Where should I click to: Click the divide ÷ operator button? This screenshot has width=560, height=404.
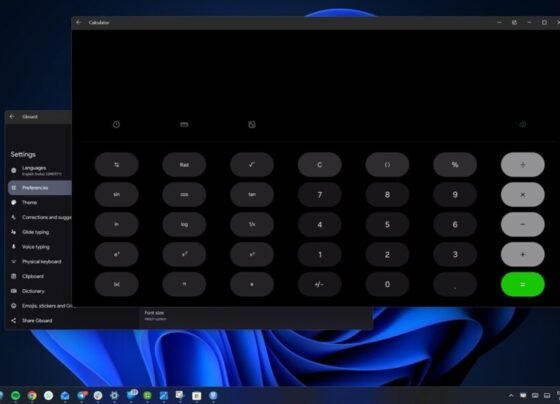pos(522,165)
